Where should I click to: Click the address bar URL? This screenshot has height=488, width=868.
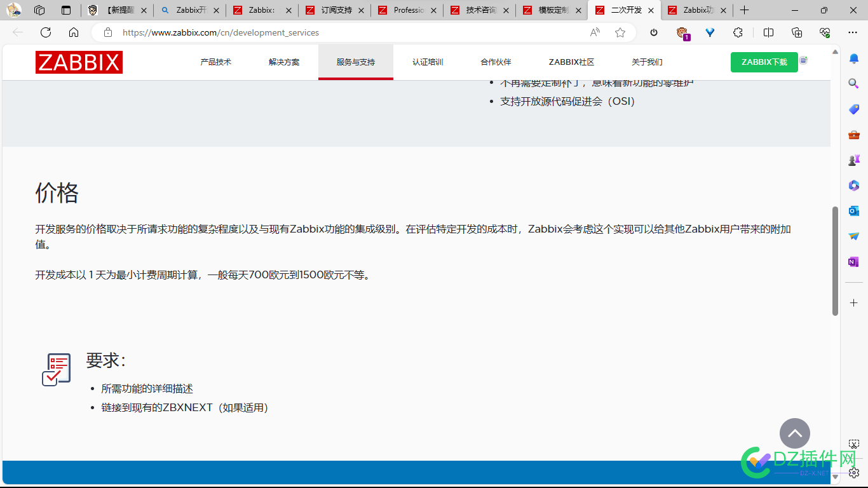pos(220,32)
